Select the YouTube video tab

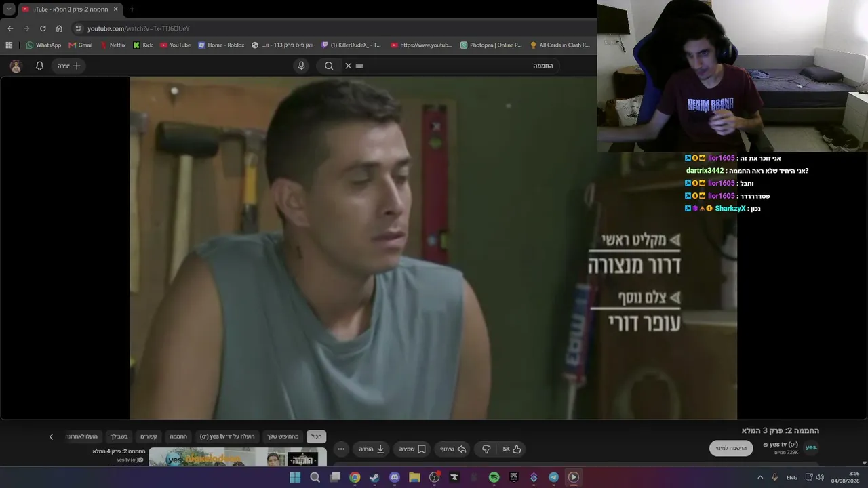click(70, 9)
